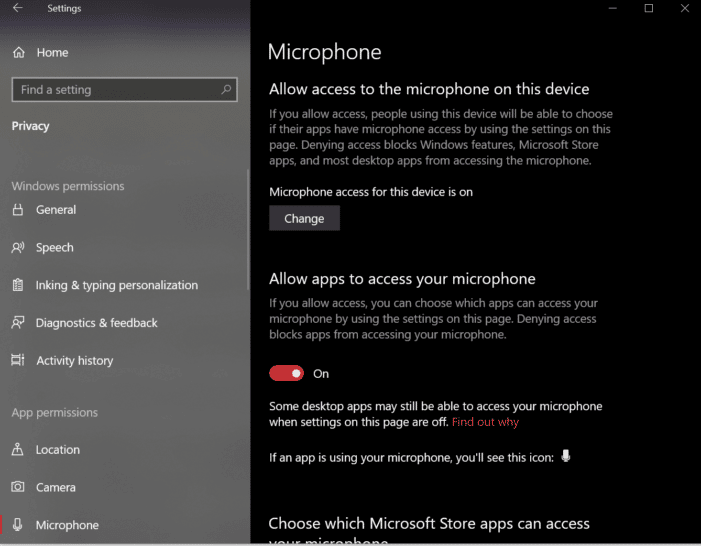Click the 'Find a setting' search box
701x546 pixels.
(x=115, y=89)
